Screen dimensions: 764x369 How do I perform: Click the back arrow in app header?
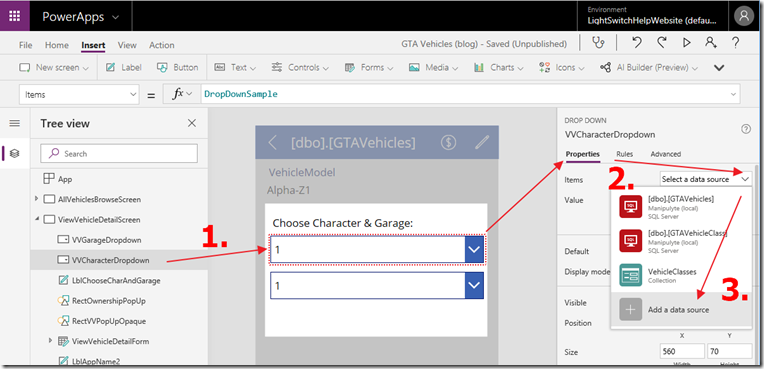pyautogui.click(x=273, y=142)
